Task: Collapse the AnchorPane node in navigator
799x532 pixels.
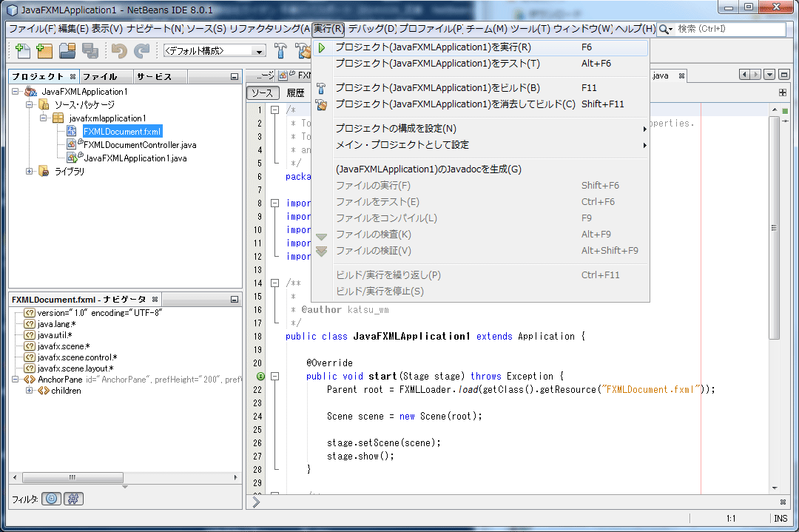Action: click(16, 380)
